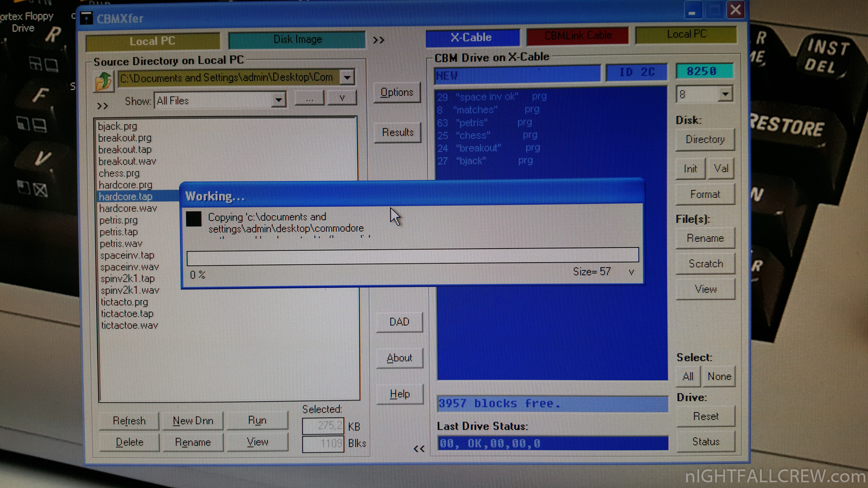Click the Selected KB value field

tap(323, 426)
